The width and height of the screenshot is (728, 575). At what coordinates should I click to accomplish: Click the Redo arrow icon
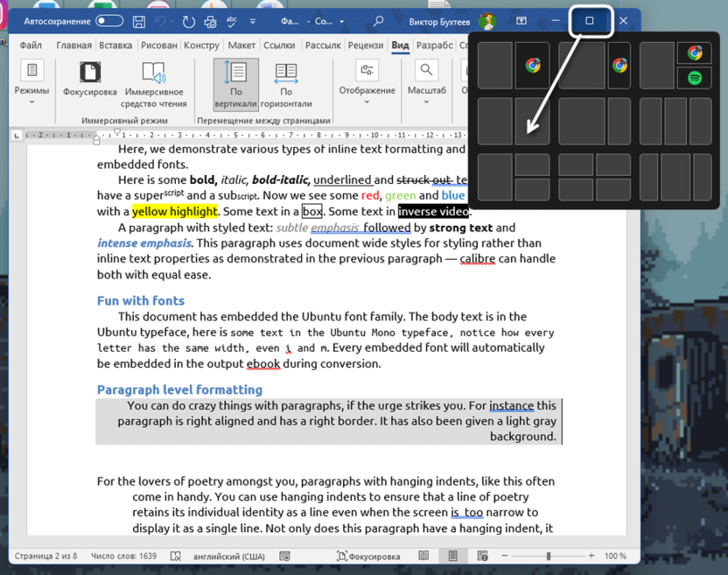point(188,21)
